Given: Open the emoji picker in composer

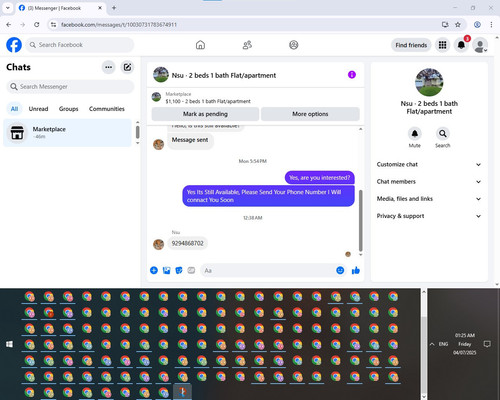Looking at the screenshot, I should coord(340,270).
